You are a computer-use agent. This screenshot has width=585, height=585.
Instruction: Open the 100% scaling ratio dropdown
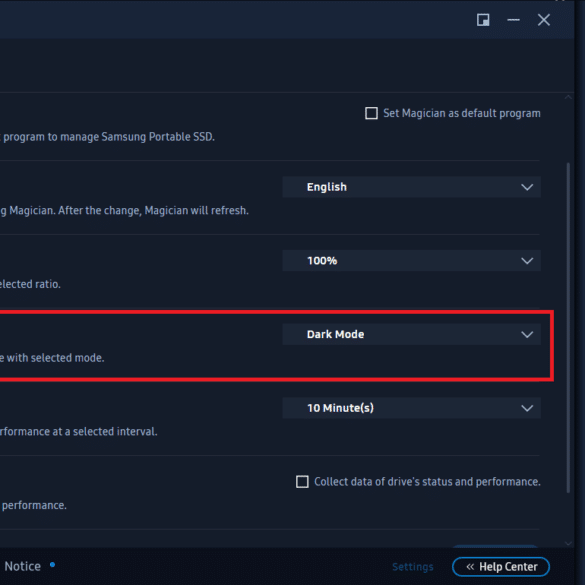[412, 260]
